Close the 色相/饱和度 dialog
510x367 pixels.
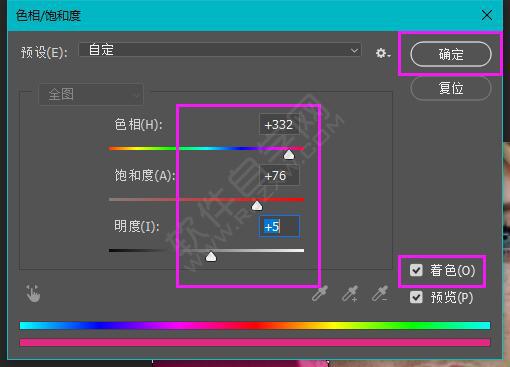487,15
